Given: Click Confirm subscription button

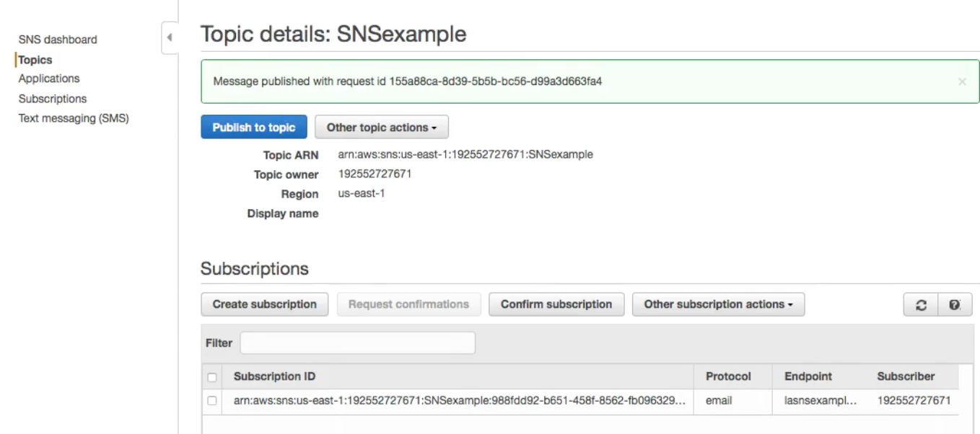Looking at the screenshot, I should [x=556, y=304].
